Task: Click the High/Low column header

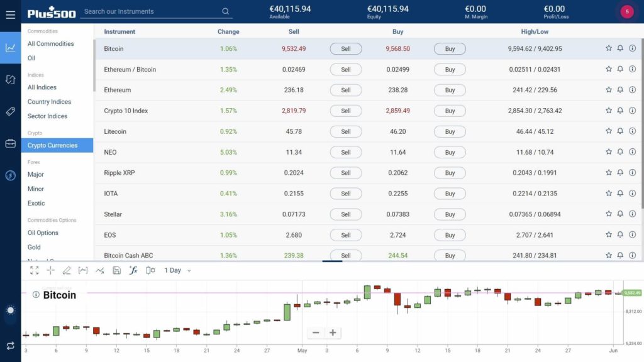Action: click(535, 31)
